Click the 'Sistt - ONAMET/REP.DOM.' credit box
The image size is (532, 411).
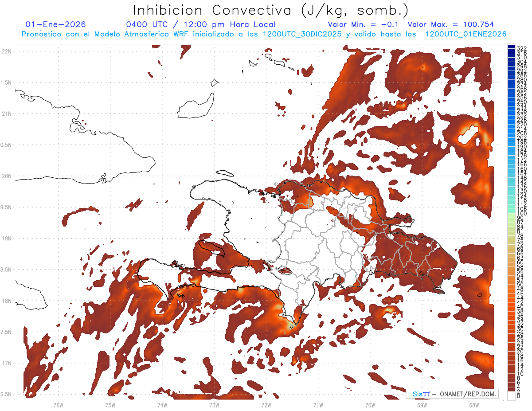pyautogui.click(x=452, y=394)
